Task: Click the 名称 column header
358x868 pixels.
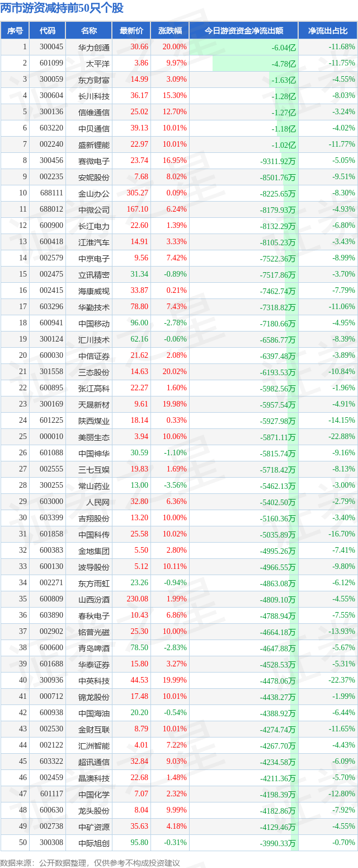Action: tap(89, 31)
